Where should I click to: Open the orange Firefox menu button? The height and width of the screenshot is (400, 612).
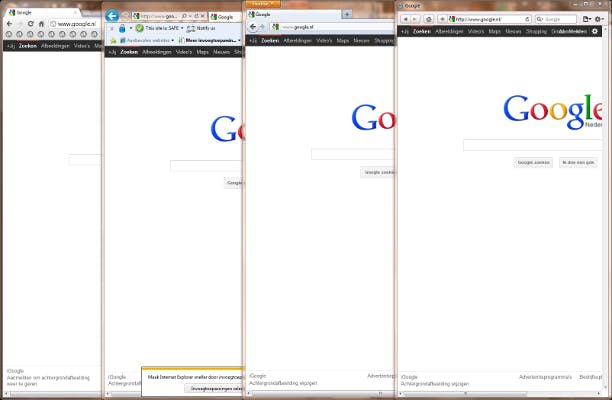click(x=263, y=4)
